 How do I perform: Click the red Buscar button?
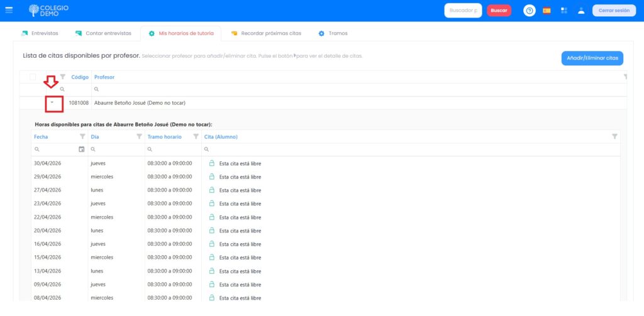pos(499,11)
